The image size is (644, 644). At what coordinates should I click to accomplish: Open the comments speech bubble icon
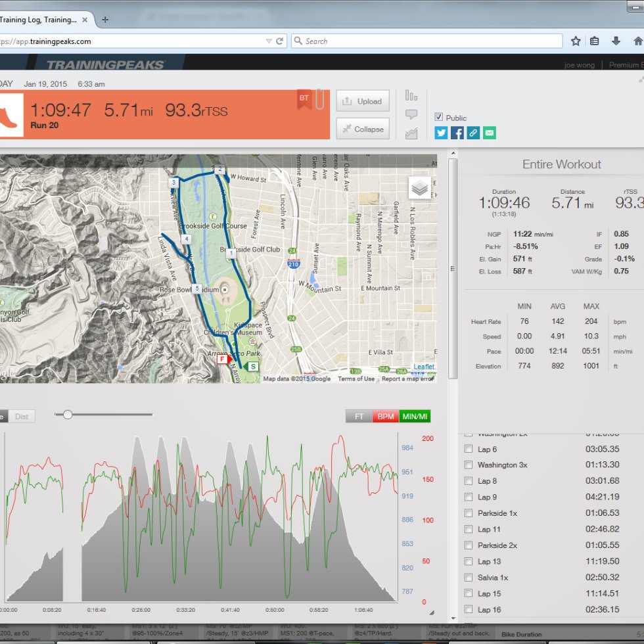coord(411,114)
